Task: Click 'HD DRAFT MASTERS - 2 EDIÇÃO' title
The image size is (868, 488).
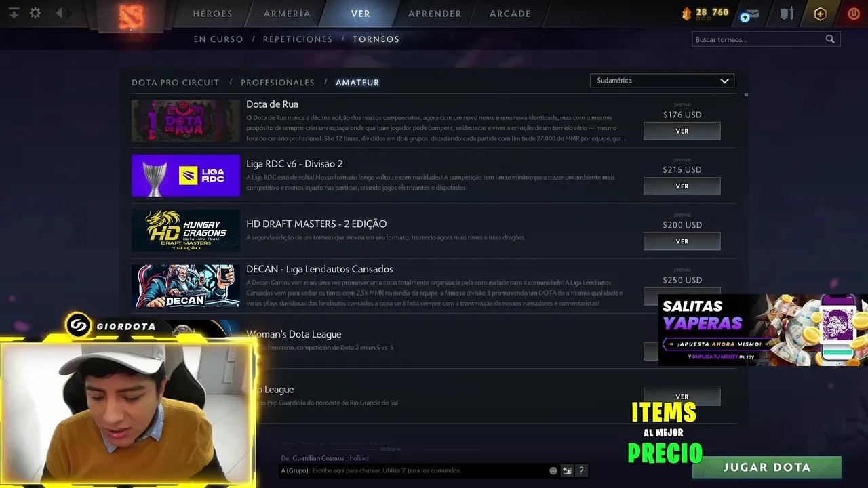Action: 317,224
